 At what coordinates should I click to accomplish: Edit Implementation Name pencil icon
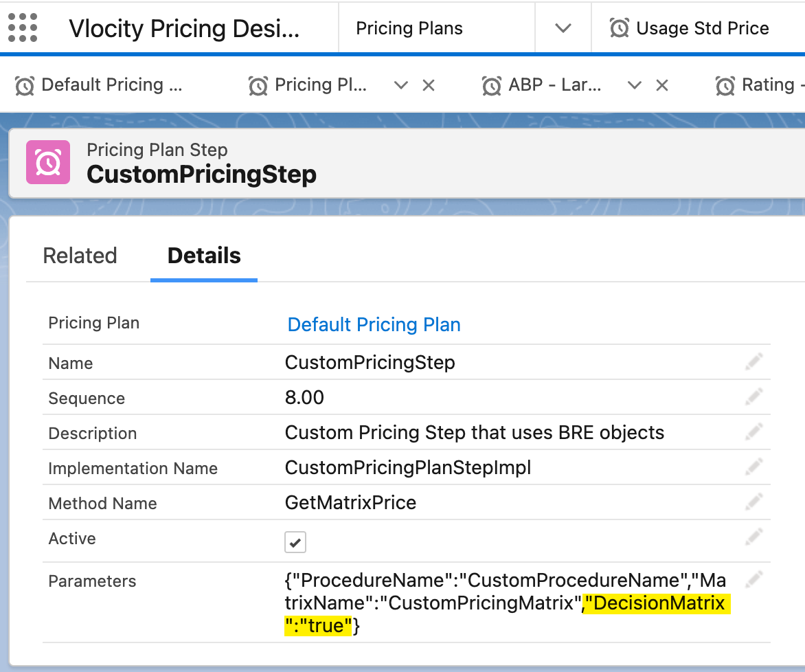pos(753,467)
